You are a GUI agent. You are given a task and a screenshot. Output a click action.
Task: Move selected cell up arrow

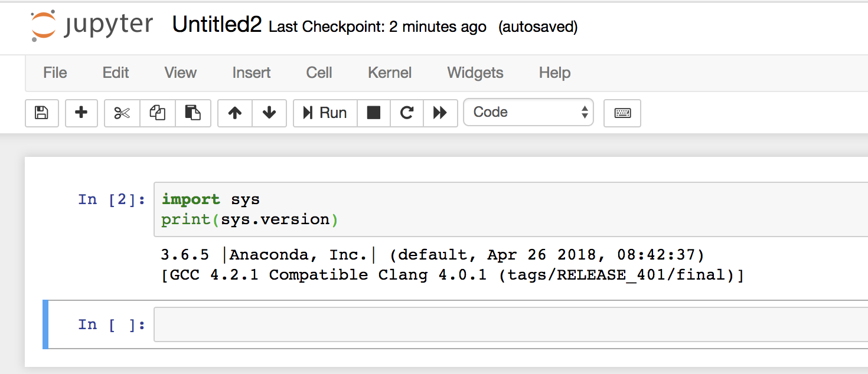click(235, 113)
